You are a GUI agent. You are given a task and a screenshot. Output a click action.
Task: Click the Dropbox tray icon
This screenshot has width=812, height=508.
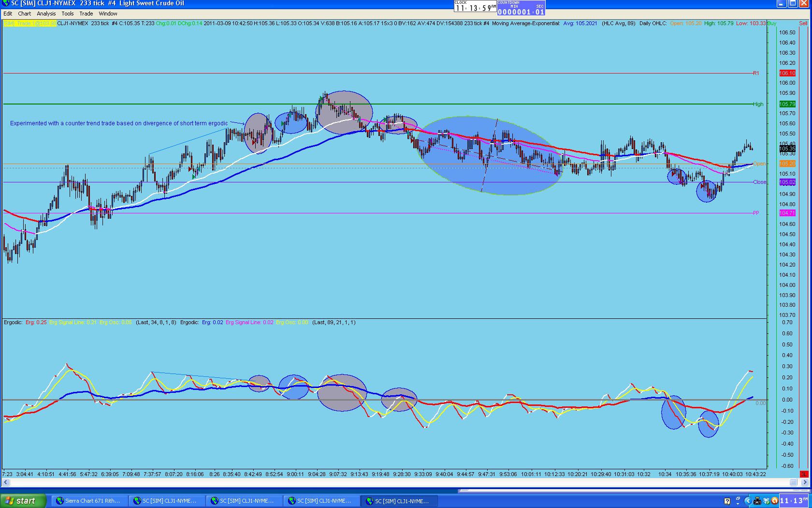click(x=766, y=501)
